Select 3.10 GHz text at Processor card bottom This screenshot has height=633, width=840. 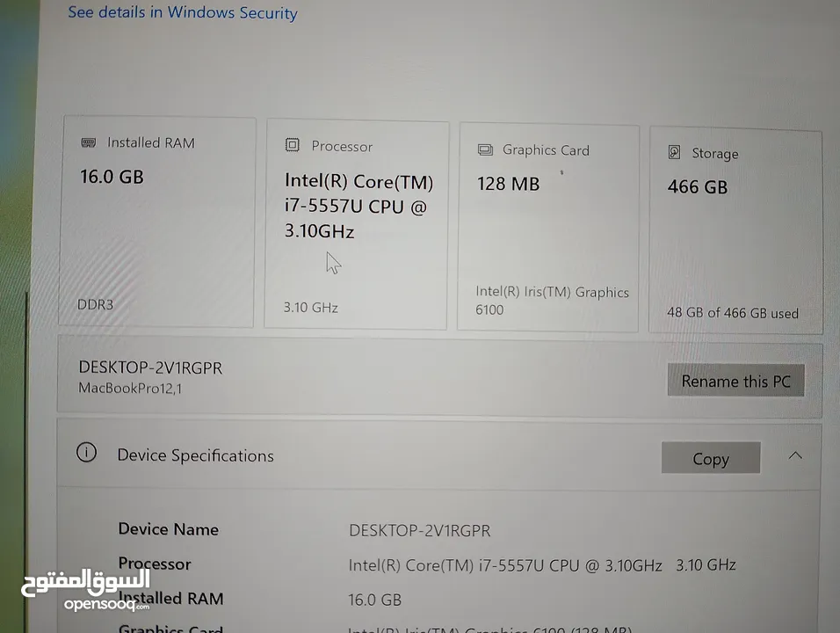point(311,307)
